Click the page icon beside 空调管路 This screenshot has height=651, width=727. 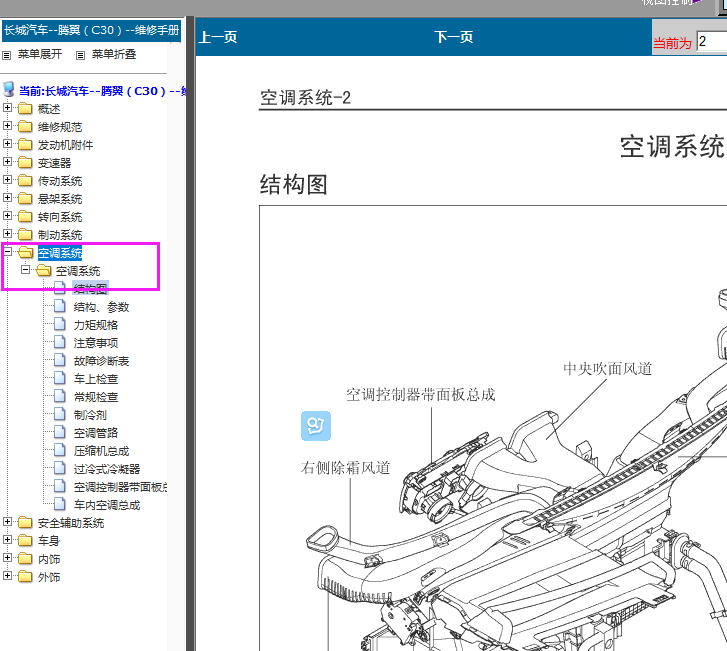tap(60, 432)
